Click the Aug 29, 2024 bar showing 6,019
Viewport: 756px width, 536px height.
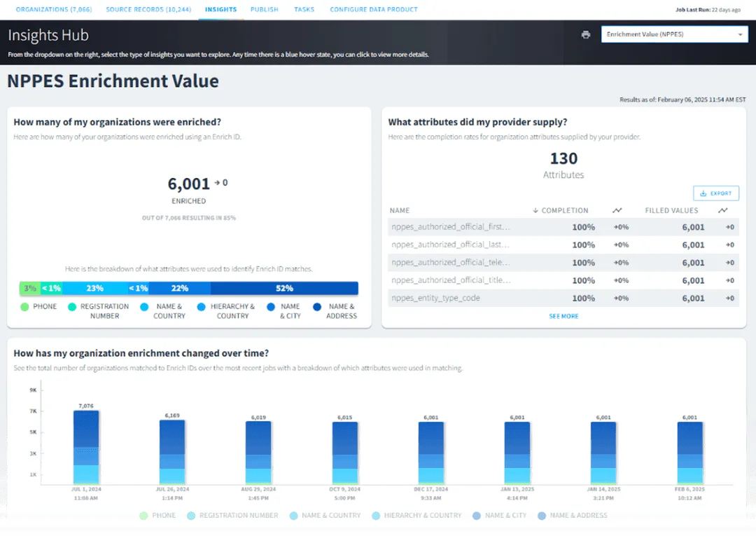[258, 453]
